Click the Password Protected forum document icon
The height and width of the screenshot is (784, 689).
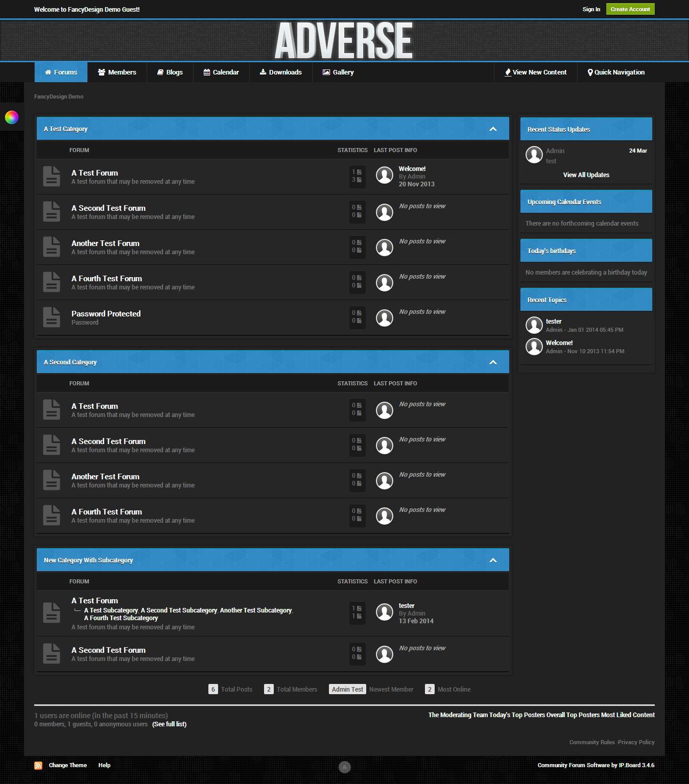52,317
